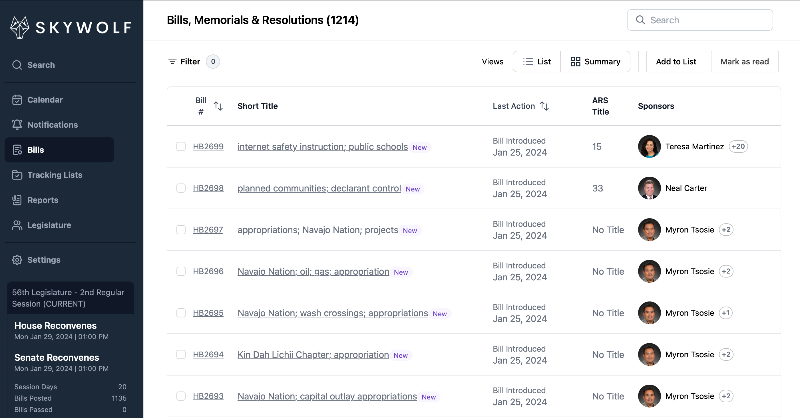
Task: Click the Tracking Lists icon
Action: pyautogui.click(x=17, y=175)
